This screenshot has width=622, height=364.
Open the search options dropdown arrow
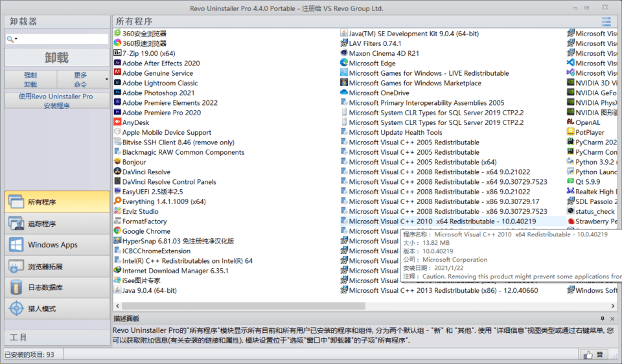(16, 39)
